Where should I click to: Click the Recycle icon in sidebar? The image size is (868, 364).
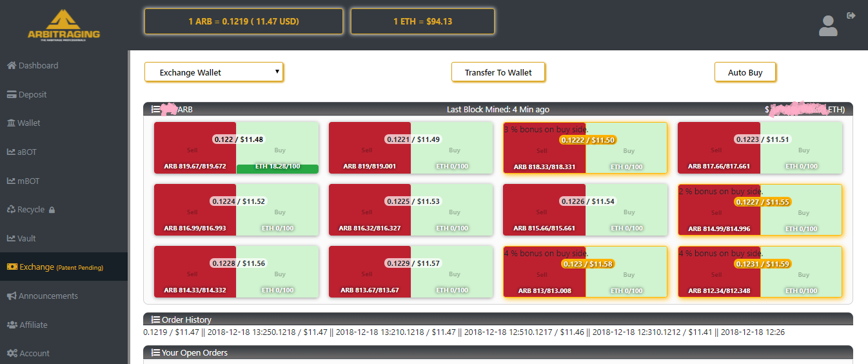click(x=12, y=210)
